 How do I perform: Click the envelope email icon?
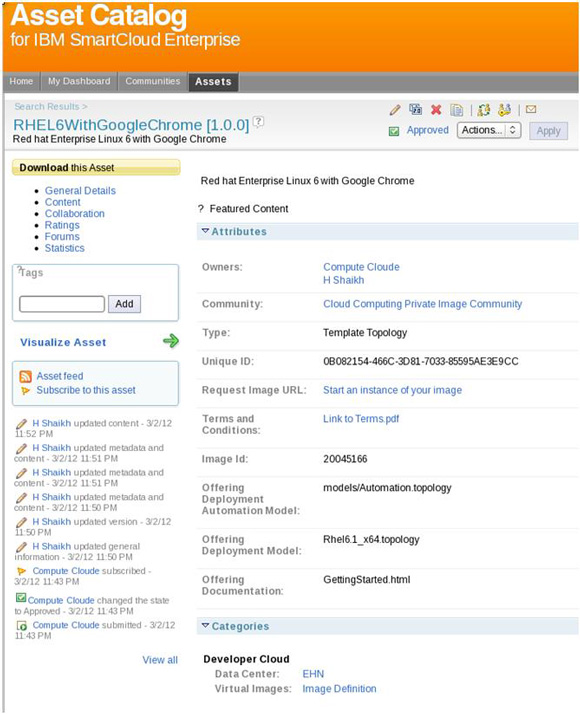point(531,109)
